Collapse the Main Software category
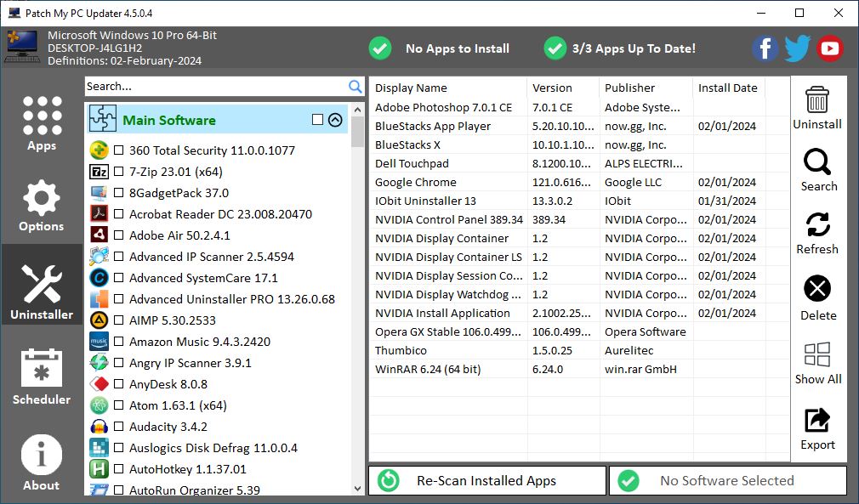Viewport: 859px width, 504px height. tap(335, 120)
